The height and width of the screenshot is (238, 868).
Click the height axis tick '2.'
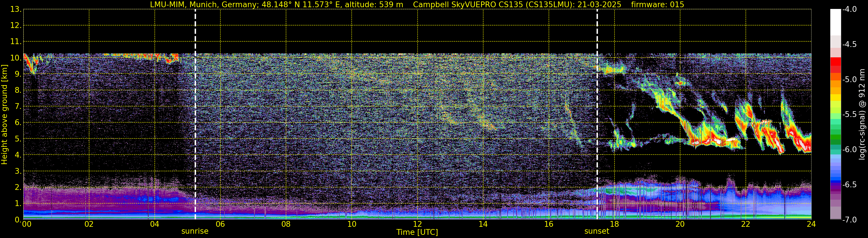(18, 187)
